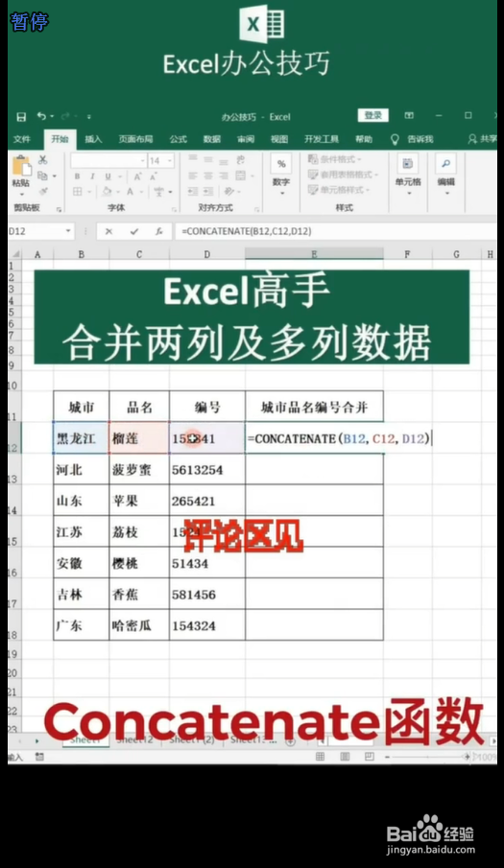Open the Alignment settings dialog launcher

(256, 209)
